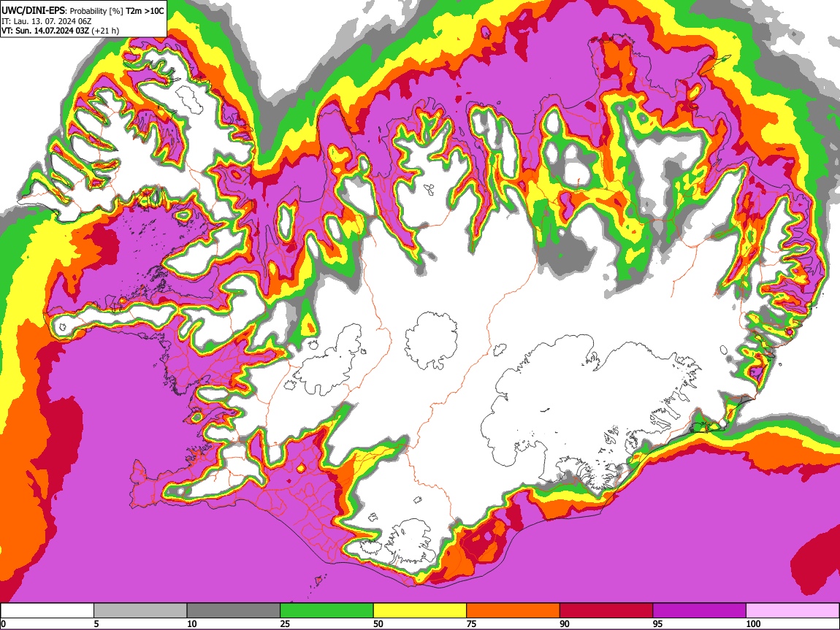The width and height of the screenshot is (840, 630).
Task: Click the '(+21 h)' forecast lead text
Action: [105, 31]
